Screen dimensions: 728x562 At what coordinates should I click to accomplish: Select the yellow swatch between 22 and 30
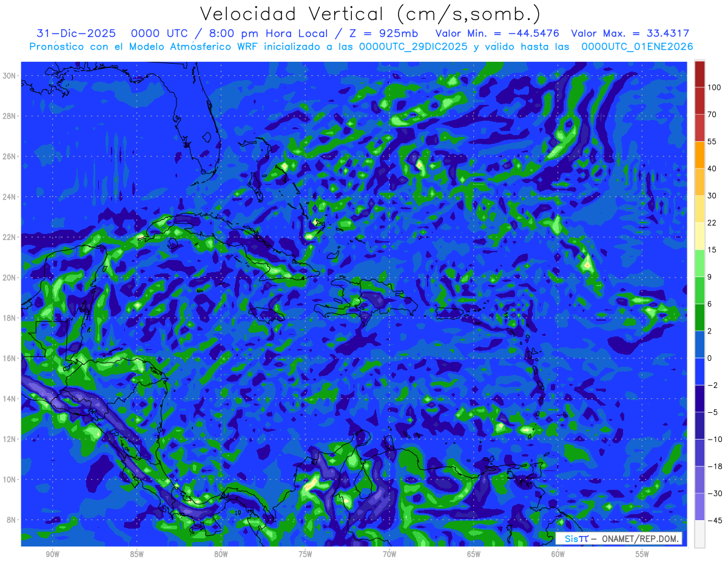point(699,209)
